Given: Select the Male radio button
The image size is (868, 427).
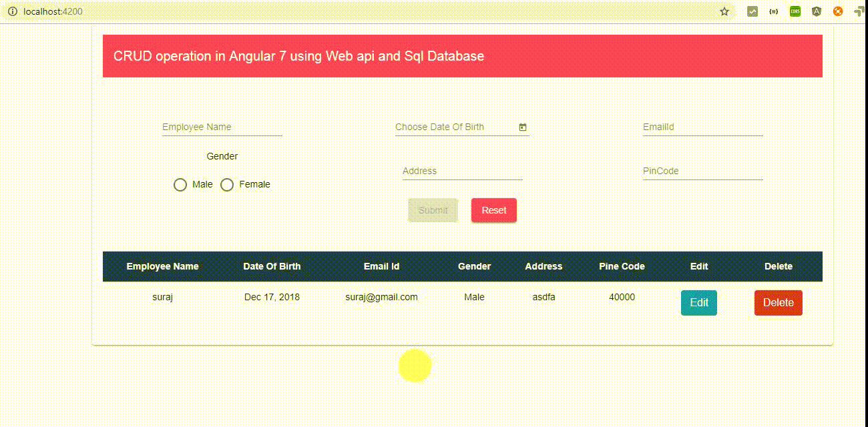Looking at the screenshot, I should [x=180, y=184].
